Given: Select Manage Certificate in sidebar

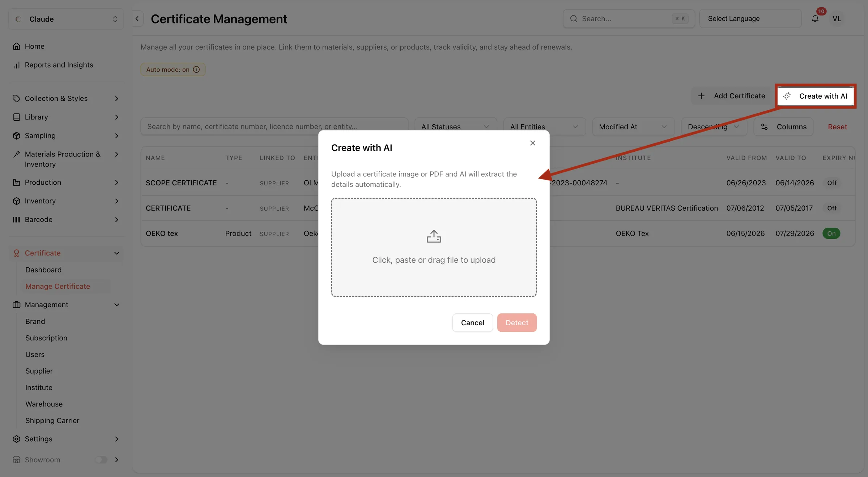Looking at the screenshot, I should [x=58, y=286].
